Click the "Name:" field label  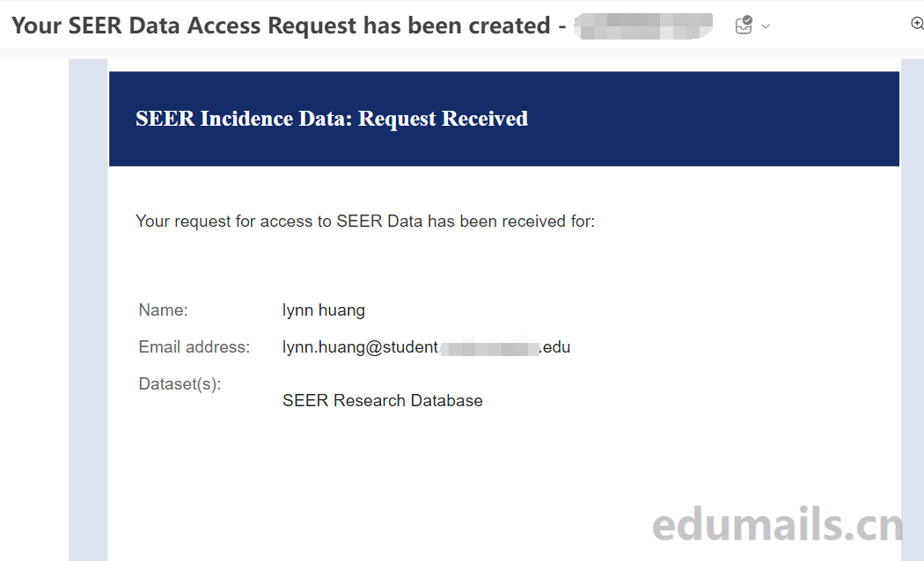(164, 310)
